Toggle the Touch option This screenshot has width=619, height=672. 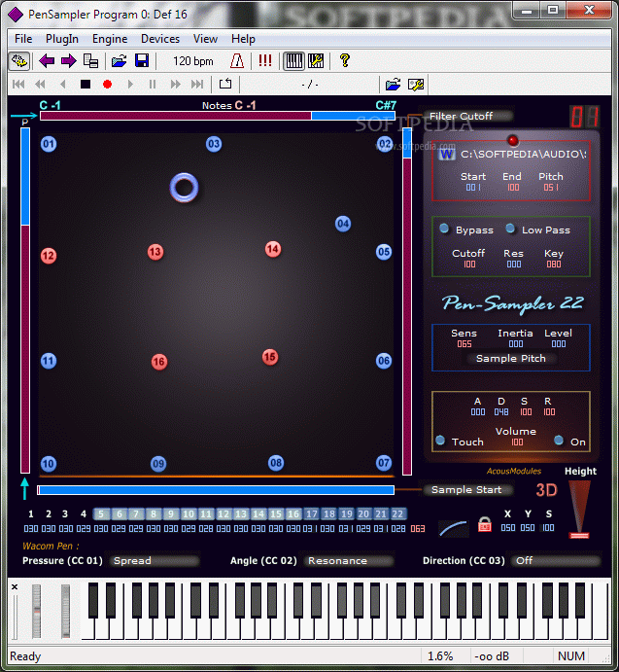point(440,440)
